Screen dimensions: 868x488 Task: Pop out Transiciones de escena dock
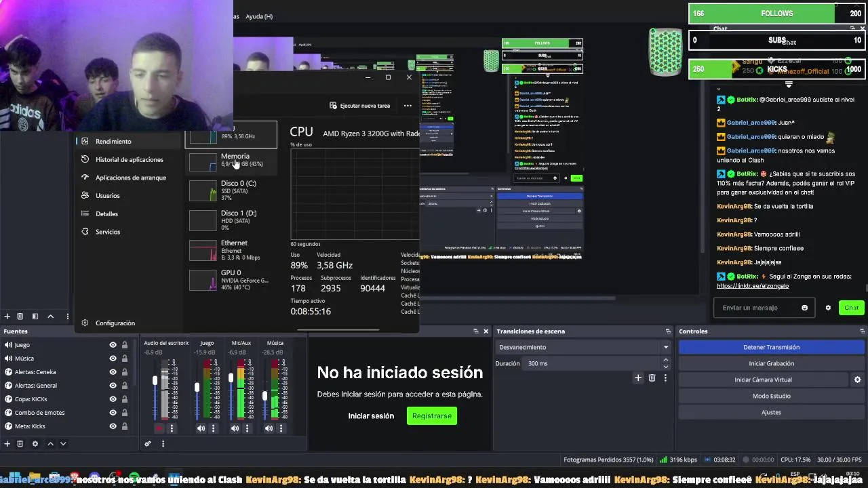tap(668, 331)
